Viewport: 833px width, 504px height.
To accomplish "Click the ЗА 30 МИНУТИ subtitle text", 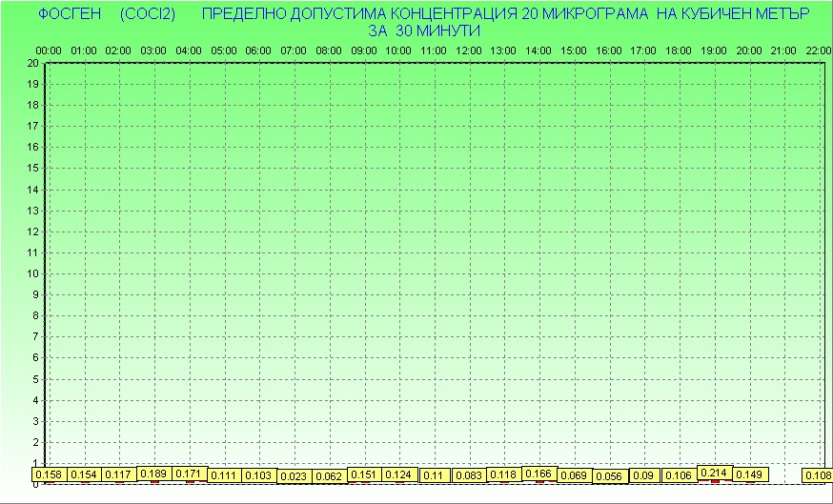I will pos(423,30).
